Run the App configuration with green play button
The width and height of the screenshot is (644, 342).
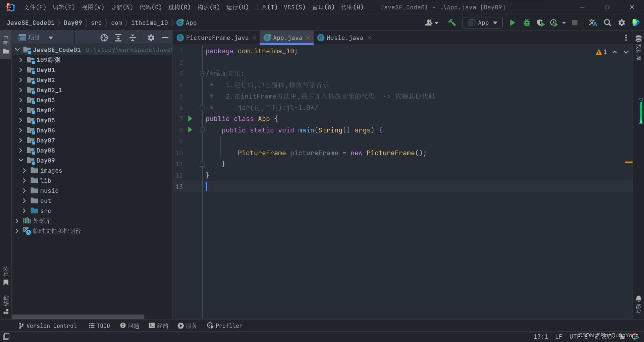[x=512, y=22]
